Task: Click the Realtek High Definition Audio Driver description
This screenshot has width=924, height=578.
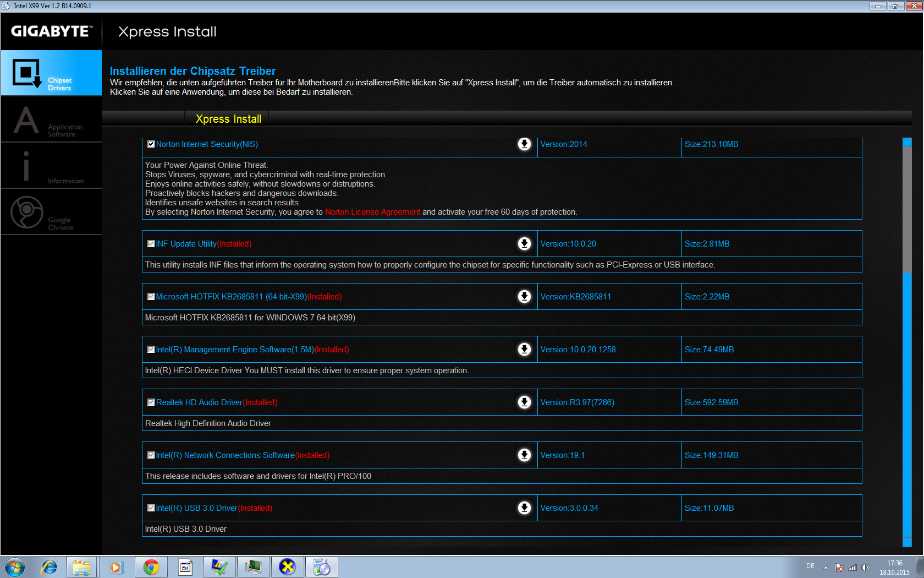Action: (x=208, y=423)
